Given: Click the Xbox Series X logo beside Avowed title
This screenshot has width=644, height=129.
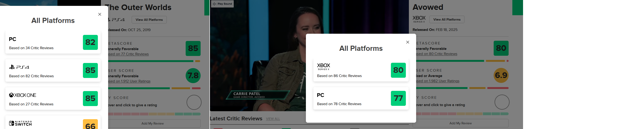Looking at the screenshot, I should coord(419,19).
